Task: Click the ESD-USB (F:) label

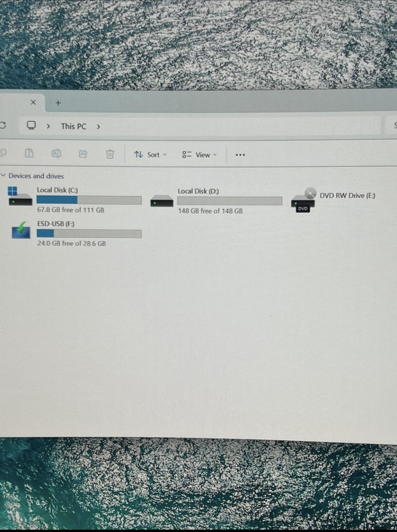Action: [56, 224]
